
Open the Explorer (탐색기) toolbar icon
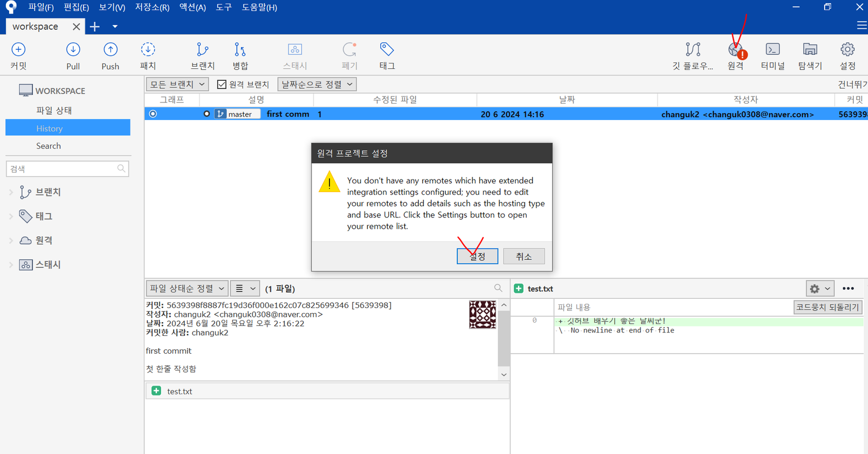point(810,50)
